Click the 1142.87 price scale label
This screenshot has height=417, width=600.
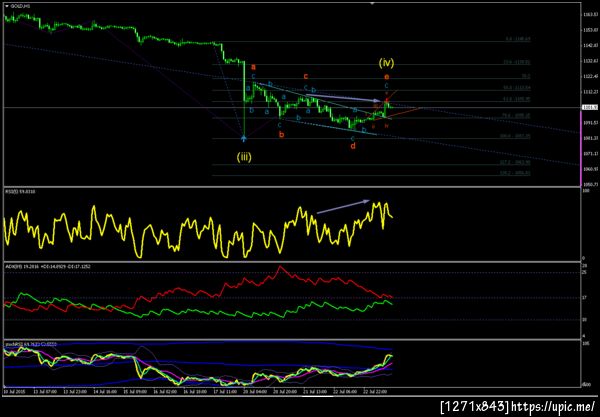(591, 46)
